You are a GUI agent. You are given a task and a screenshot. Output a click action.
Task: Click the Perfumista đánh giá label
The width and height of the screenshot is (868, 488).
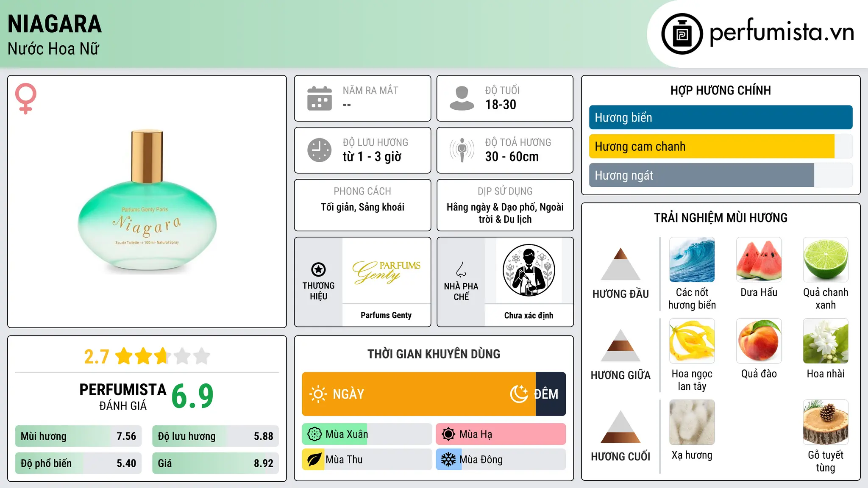(123, 396)
